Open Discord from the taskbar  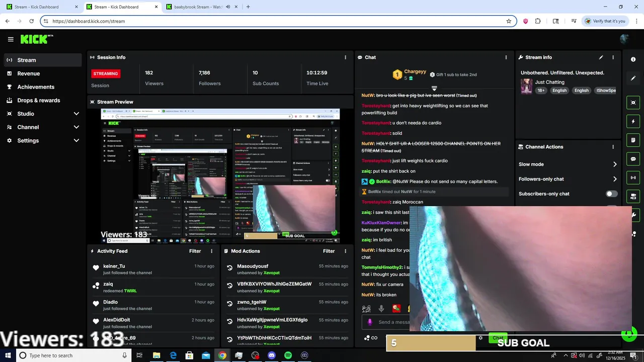pyautogui.click(x=272, y=355)
